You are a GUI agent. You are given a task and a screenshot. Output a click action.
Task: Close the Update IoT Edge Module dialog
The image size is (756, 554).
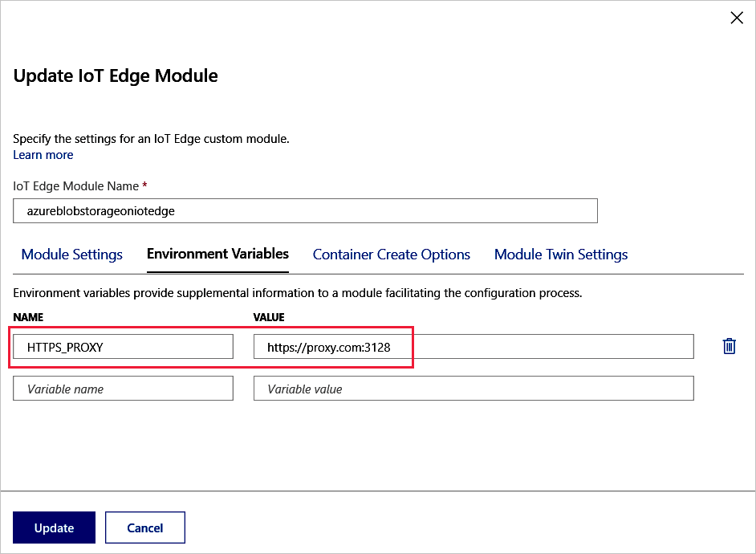tap(737, 17)
